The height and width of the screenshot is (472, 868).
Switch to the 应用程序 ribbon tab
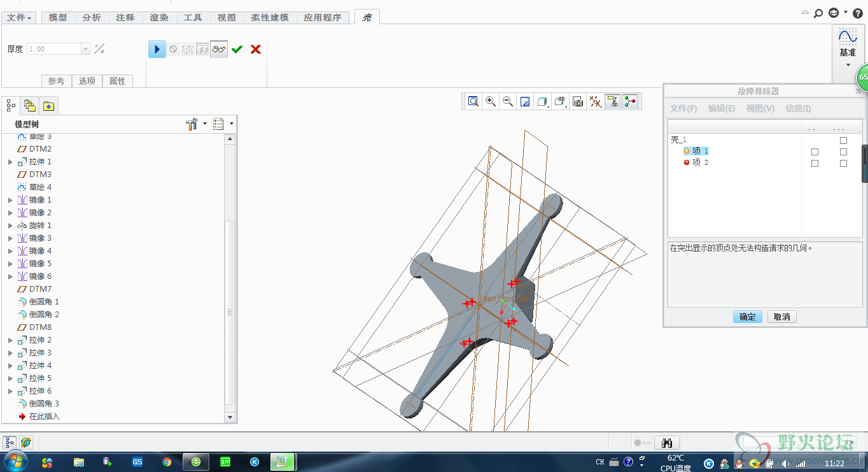click(323, 17)
